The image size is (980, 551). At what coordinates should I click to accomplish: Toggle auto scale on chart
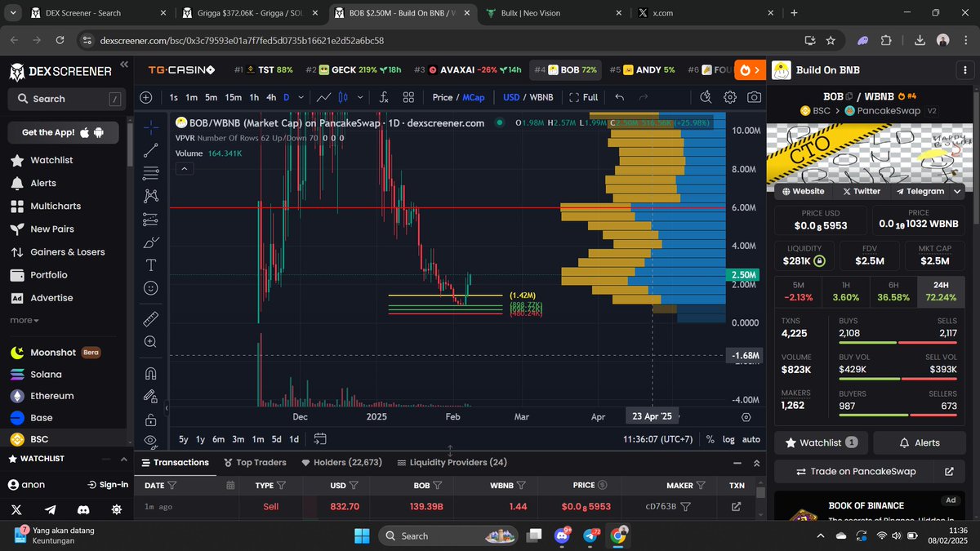pos(751,439)
